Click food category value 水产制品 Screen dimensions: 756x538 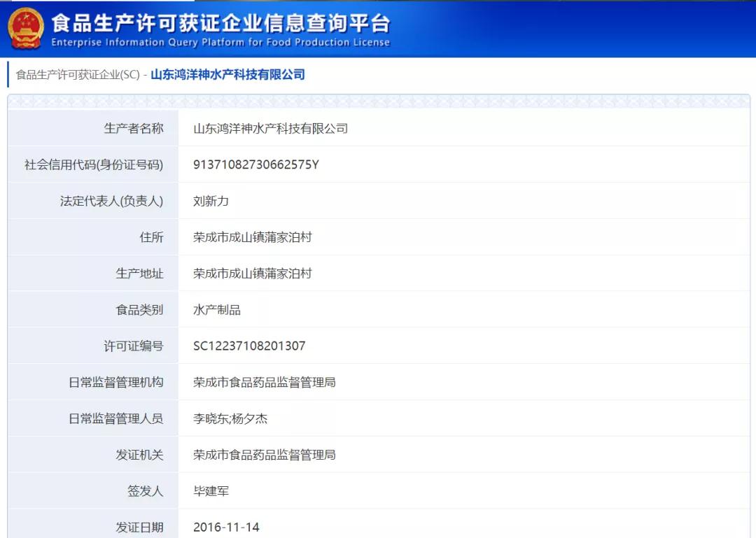click(216, 310)
